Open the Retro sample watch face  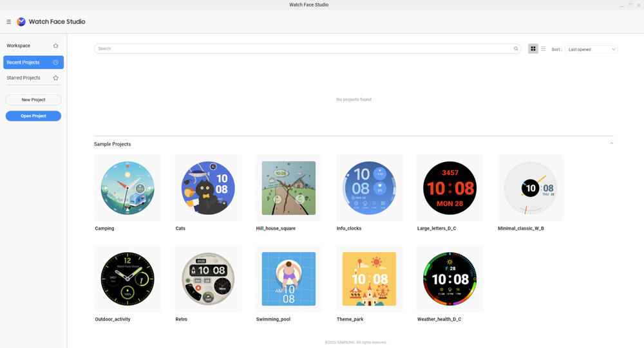208,279
